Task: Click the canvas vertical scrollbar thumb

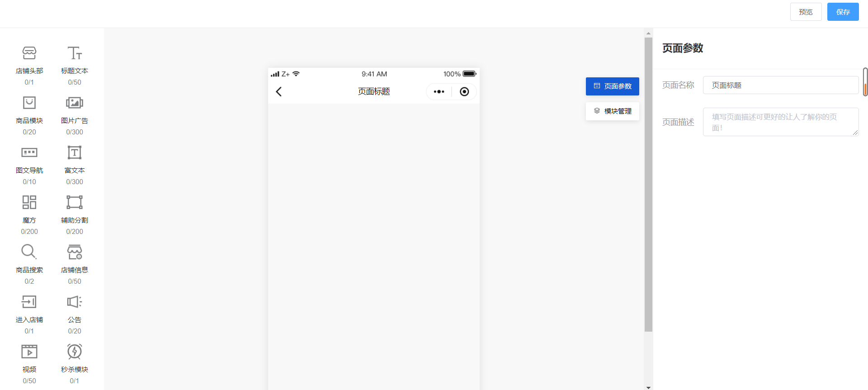Action: pyautogui.click(x=648, y=185)
